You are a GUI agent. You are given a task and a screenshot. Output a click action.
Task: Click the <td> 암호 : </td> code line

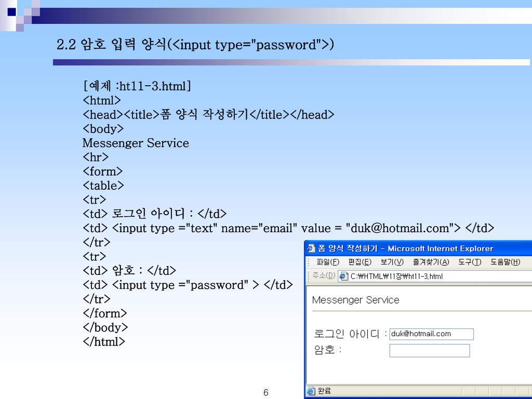[129, 270]
